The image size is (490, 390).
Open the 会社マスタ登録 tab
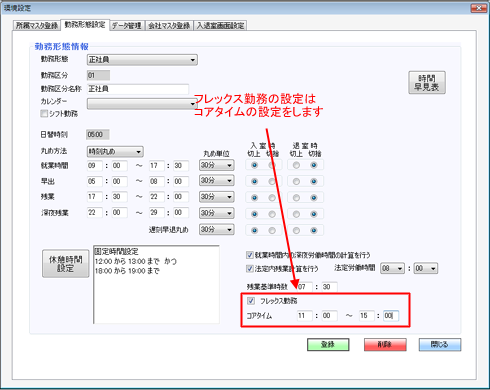click(169, 26)
